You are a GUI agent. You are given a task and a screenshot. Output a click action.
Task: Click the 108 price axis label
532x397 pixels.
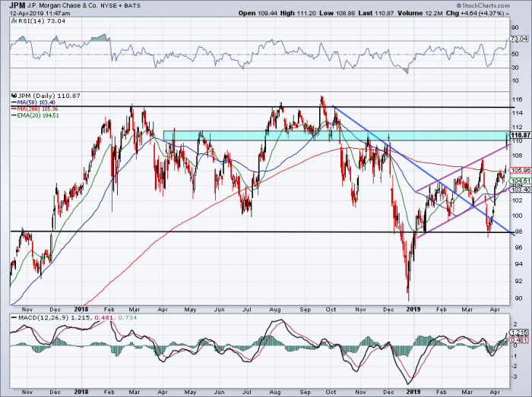point(517,156)
